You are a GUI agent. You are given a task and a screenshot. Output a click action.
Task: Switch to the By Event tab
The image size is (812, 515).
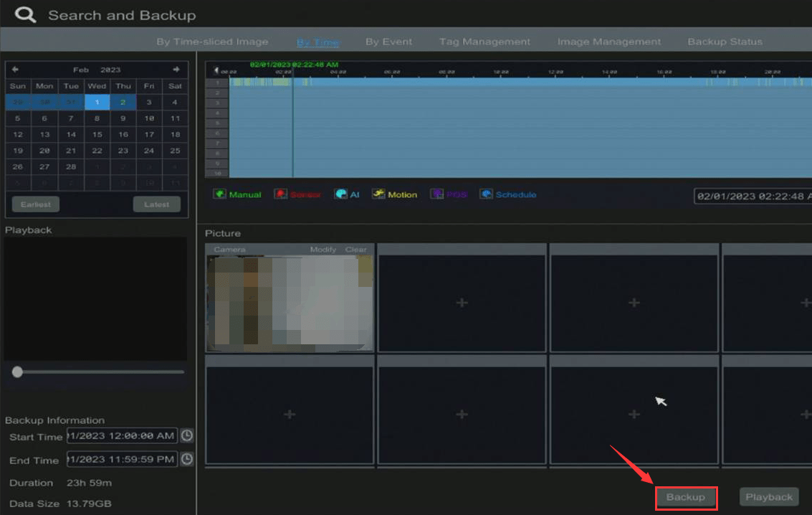pyautogui.click(x=388, y=42)
